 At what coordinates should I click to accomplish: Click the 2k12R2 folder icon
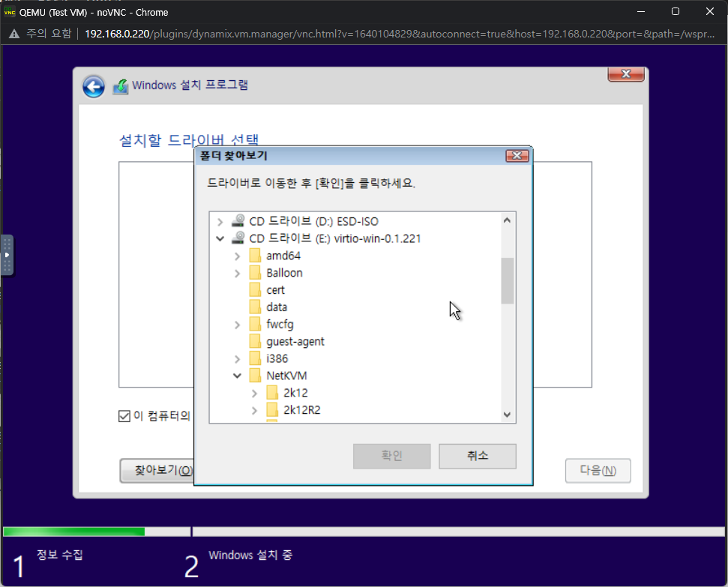pos(272,410)
